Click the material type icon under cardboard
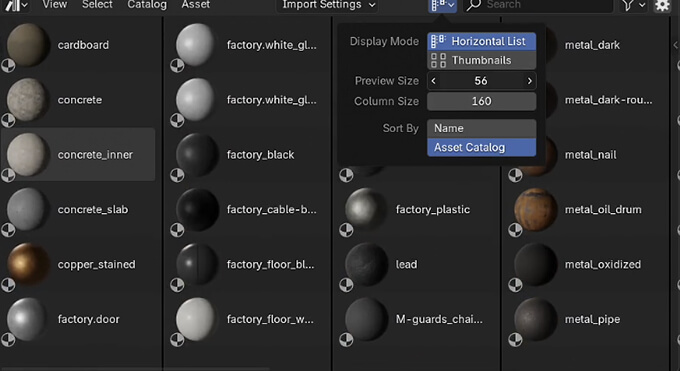The width and height of the screenshot is (680, 371). click(8, 66)
